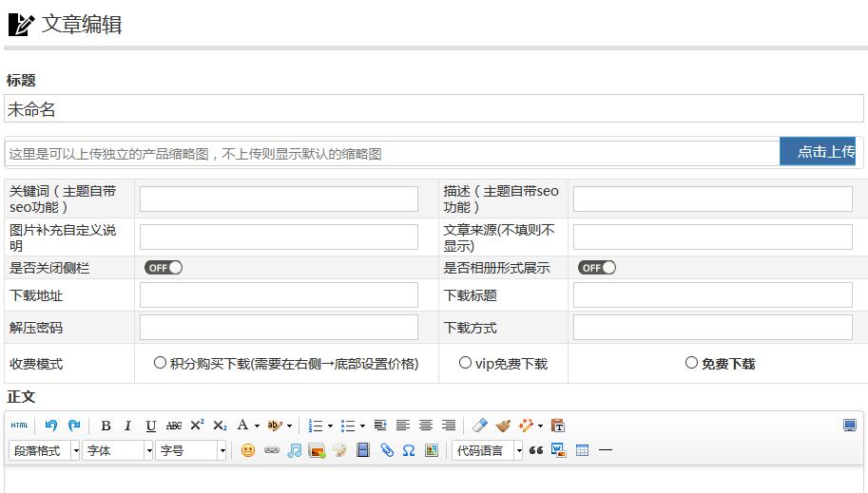The width and height of the screenshot is (868, 493).
Task: Insert video with film strip icon
Action: click(363, 450)
